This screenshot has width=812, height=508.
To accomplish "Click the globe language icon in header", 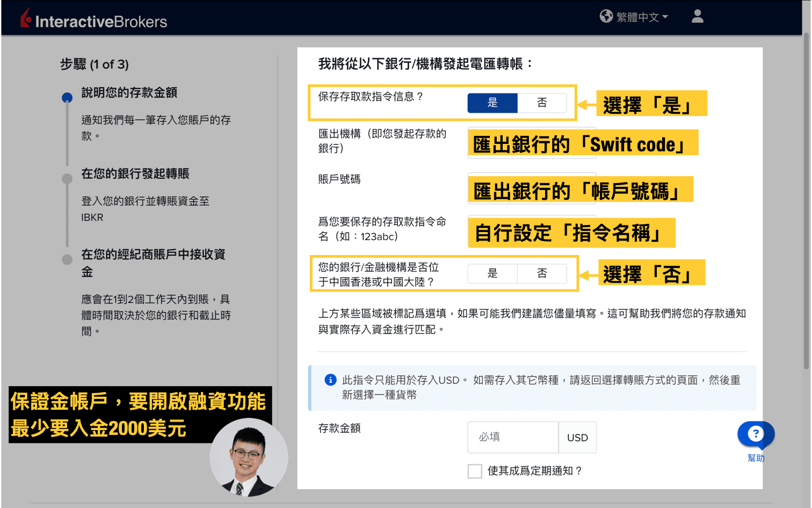I will click(606, 16).
